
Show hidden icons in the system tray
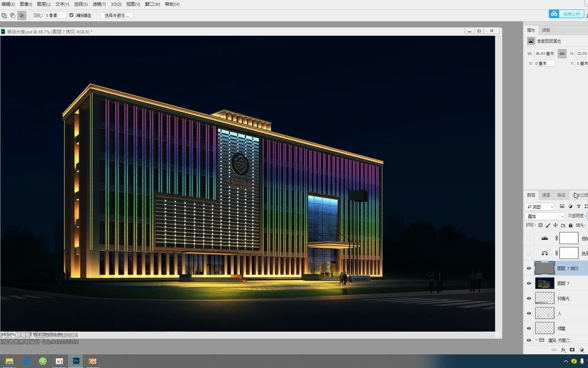point(566,361)
